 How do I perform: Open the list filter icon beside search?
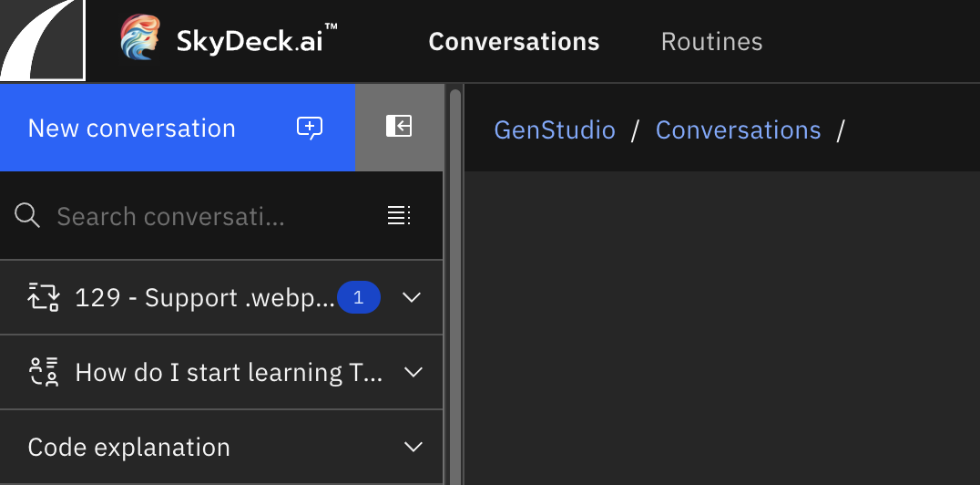[x=399, y=216]
